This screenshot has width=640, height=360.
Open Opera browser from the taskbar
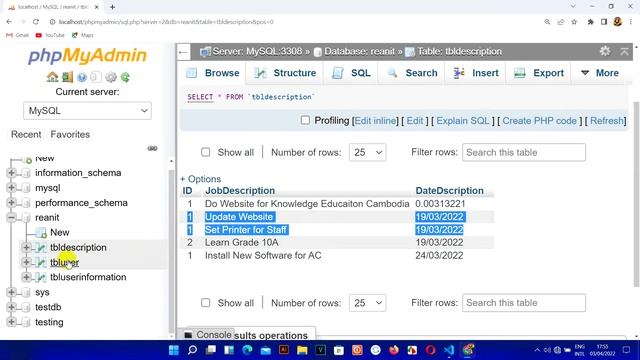coord(431,350)
